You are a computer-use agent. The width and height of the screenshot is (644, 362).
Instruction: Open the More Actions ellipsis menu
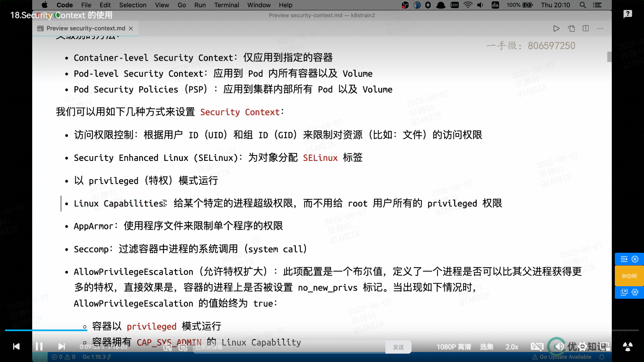click(x=600, y=28)
